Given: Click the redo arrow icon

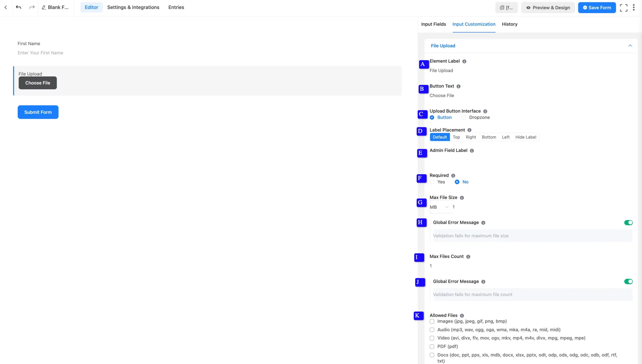Looking at the screenshot, I should pos(32,7).
